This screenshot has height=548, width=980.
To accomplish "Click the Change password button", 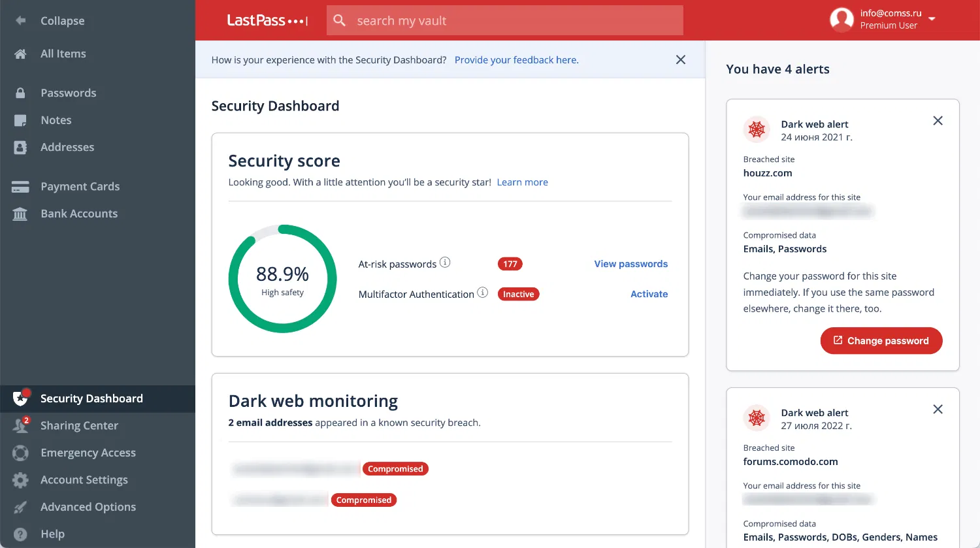I will point(881,341).
